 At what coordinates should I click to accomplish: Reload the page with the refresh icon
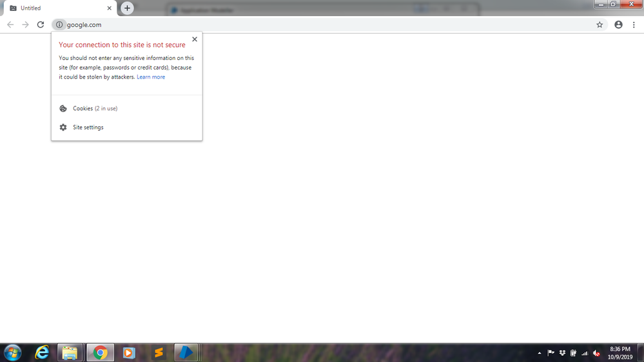point(40,24)
